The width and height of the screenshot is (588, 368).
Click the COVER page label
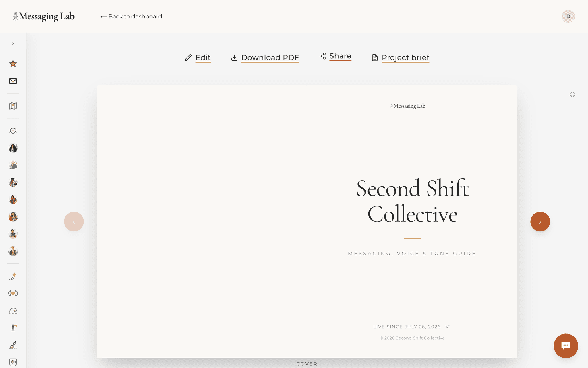click(307, 364)
